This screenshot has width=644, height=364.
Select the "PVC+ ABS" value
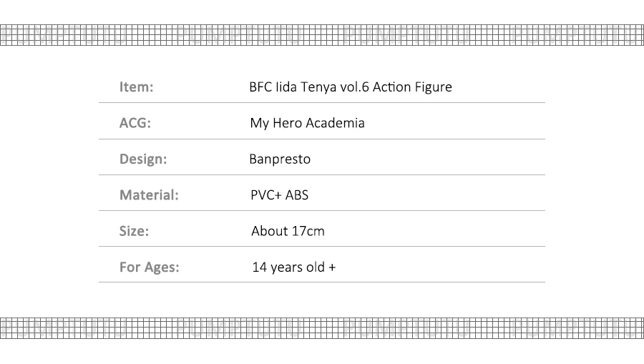(279, 195)
